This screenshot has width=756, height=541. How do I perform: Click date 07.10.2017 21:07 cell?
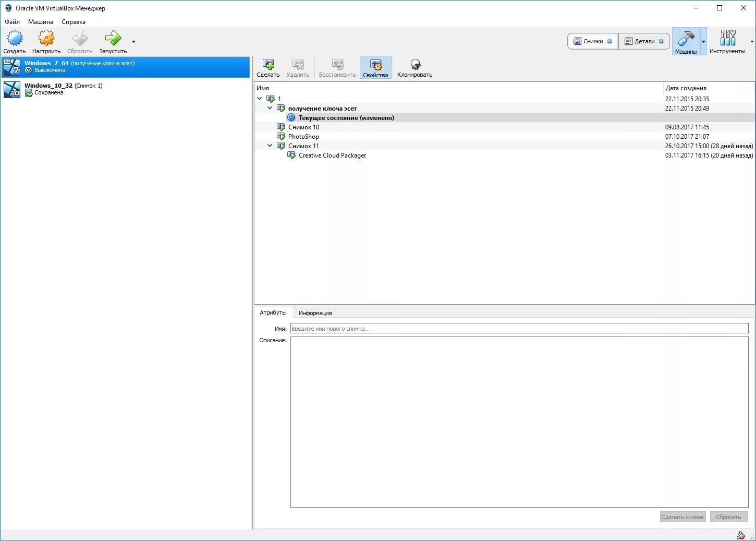coord(687,136)
